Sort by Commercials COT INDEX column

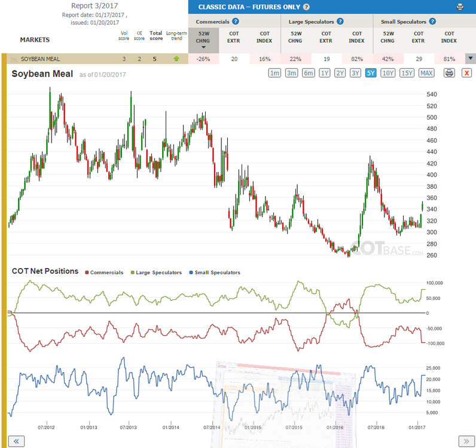(264, 37)
